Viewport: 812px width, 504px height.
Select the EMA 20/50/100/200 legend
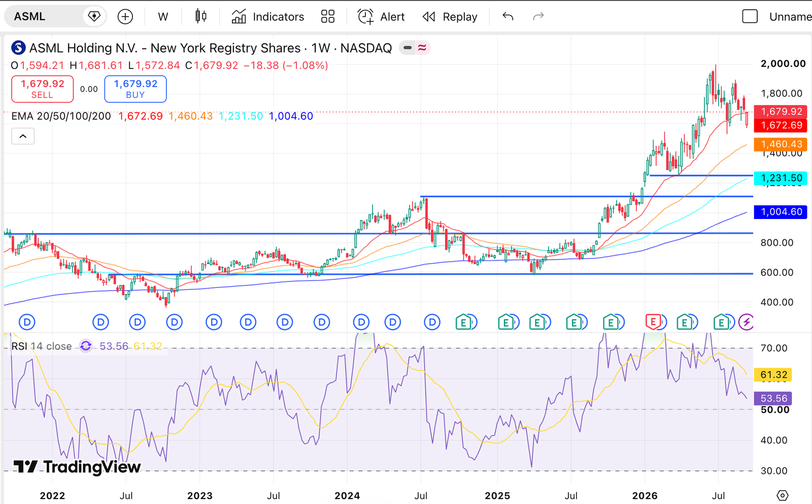(61, 116)
